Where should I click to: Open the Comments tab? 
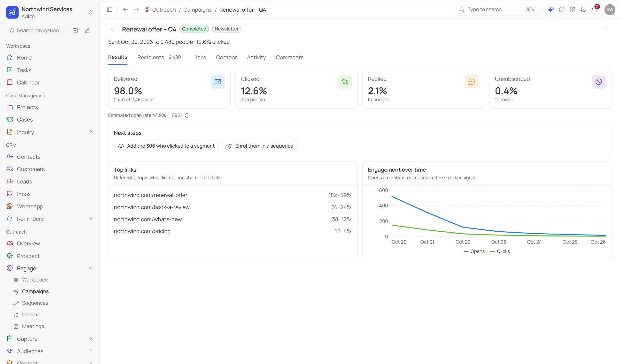(290, 57)
